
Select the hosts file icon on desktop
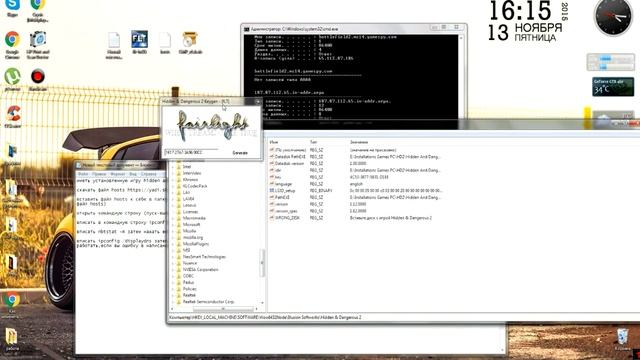tap(165, 42)
